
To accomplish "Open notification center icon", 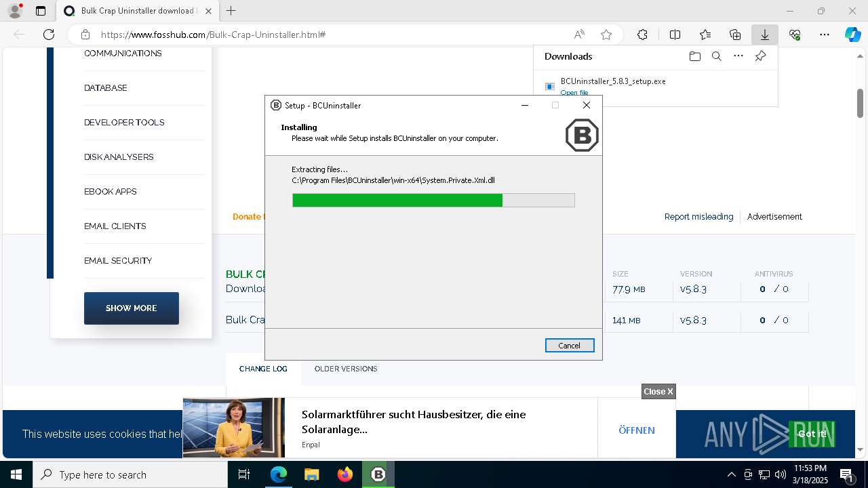I will coord(846,474).
